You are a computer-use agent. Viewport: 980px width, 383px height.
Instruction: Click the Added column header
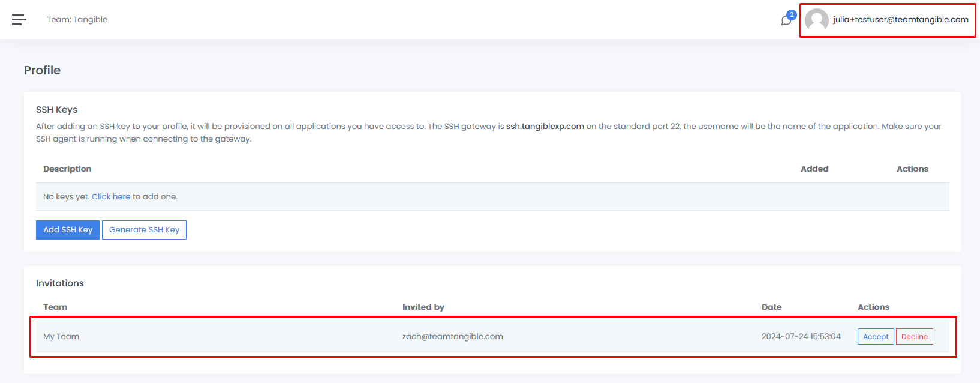pyautogui.click(x=814, y=169)
